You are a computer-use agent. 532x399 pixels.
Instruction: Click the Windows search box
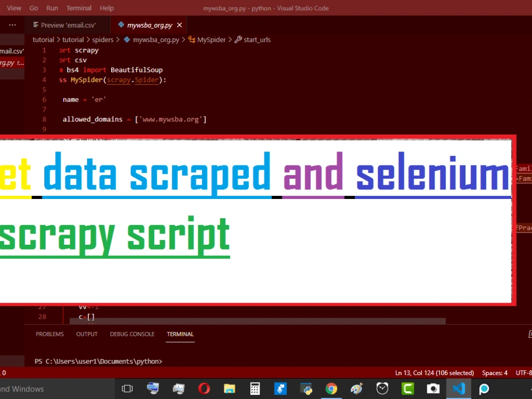pos(57,389)
